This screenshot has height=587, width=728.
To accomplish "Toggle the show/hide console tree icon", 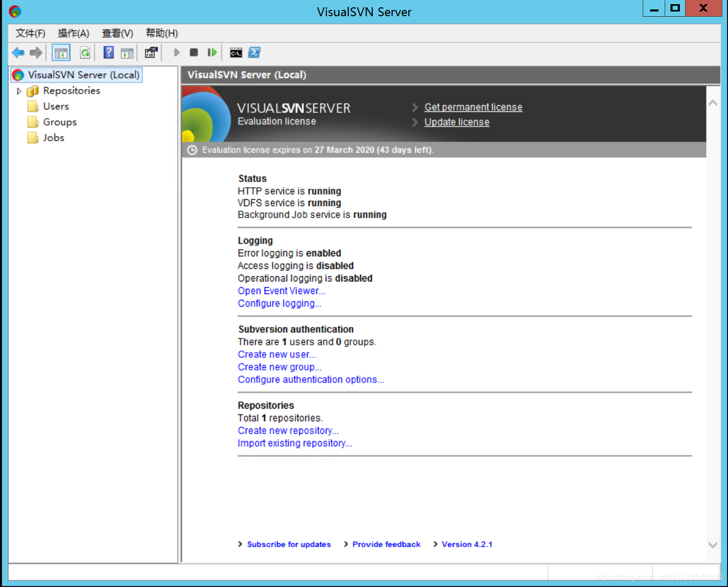I will pos(61,52).
